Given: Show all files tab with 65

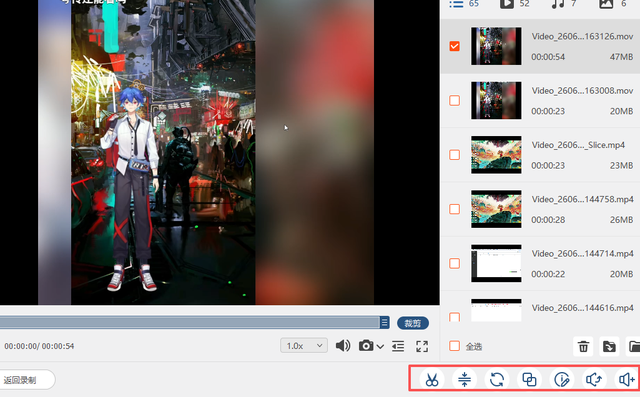Looking at the screenshot, I should click(x=464, y=4).
